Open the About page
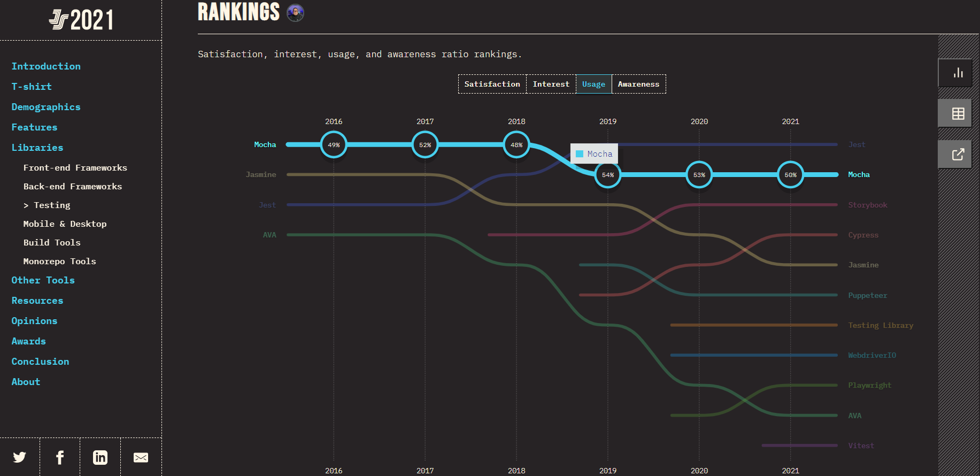Viewport: 980px width, 476px height. [x=26, y=382]
